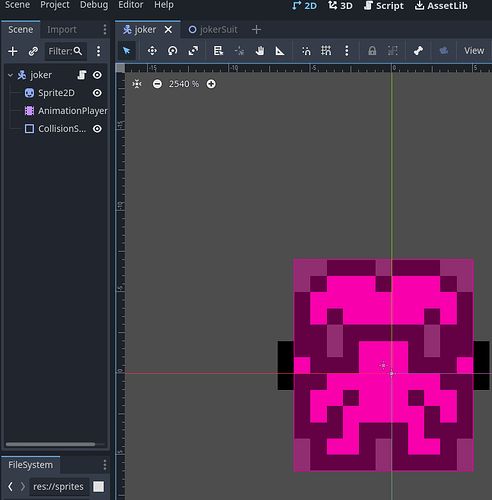Collapse the joker node tree
This screenshot has width=492, height=500.
point(10,75)
